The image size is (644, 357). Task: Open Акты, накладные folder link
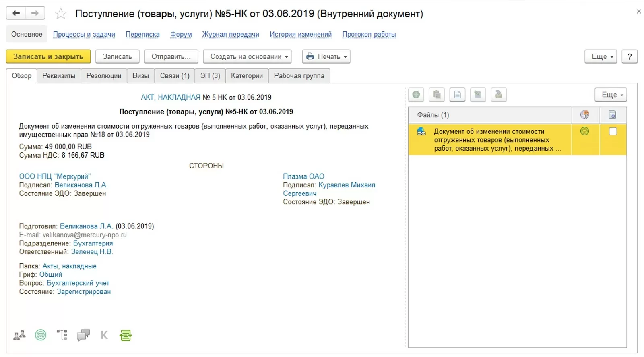point(69,266)
